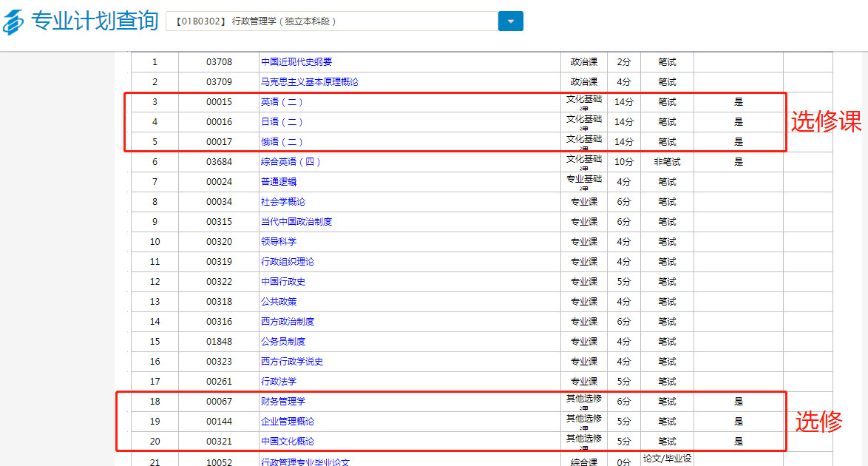Open the 马克思主义基本原理概论 course link
The height and width of the screenshot is (466, 868).
tap(310, 82)
